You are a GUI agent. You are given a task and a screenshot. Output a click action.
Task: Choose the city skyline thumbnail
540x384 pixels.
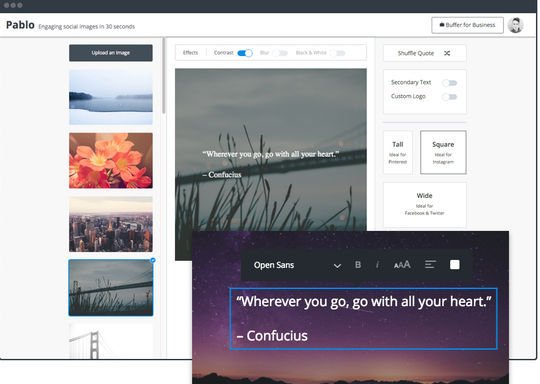click(x=111, y=224)
